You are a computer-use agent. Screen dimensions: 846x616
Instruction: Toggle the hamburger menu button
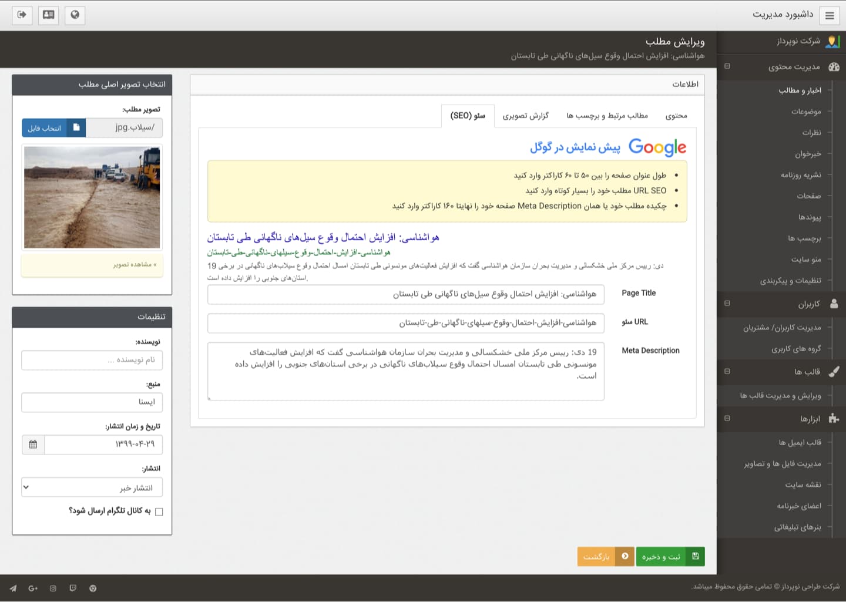click(829, 16)
